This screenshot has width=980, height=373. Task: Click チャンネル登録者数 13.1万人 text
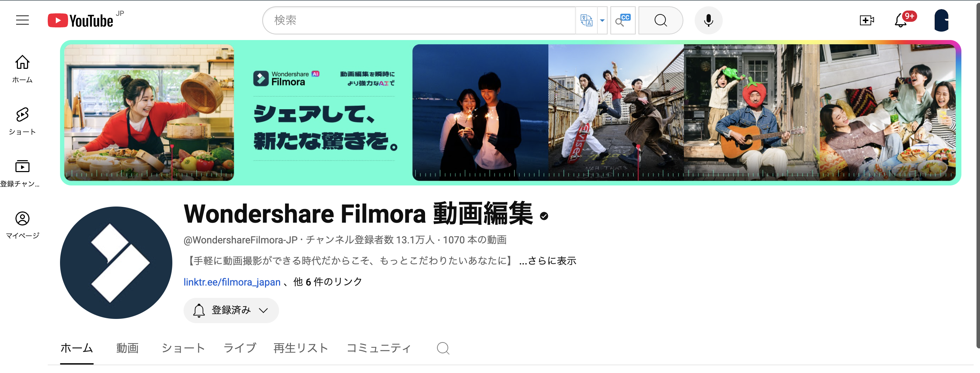[x=370, y=240]
